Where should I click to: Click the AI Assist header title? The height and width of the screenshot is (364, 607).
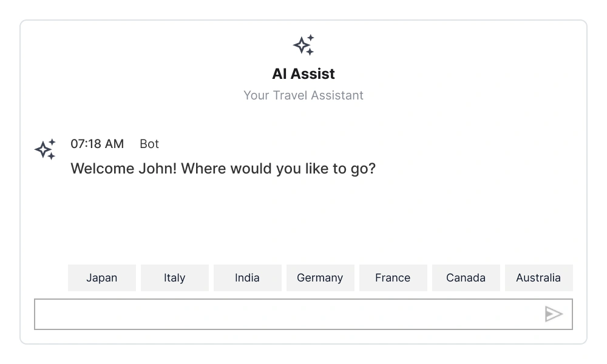point(303,73)
